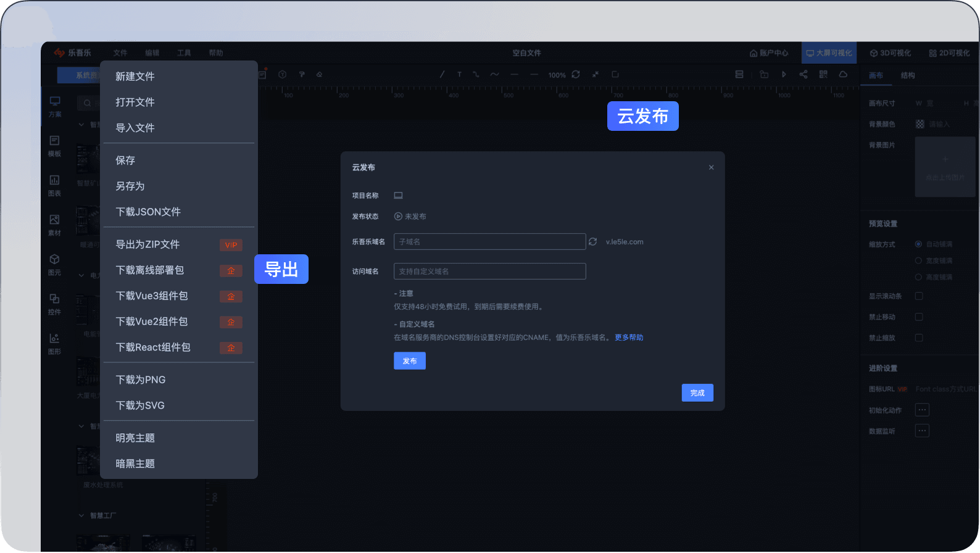The image size is (980, 553).
Task: Click the 更多帮助 link
Action: tap(629, 338)
